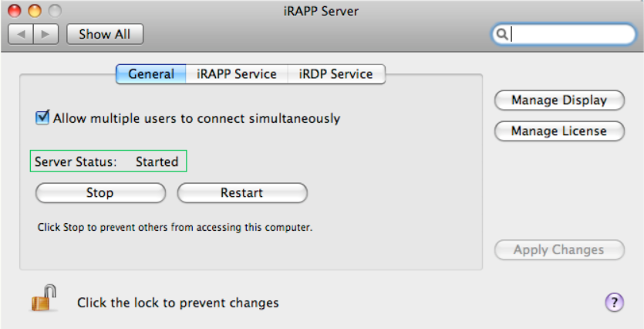
Task: Open Manage License
Action: [x=559, y=131]
